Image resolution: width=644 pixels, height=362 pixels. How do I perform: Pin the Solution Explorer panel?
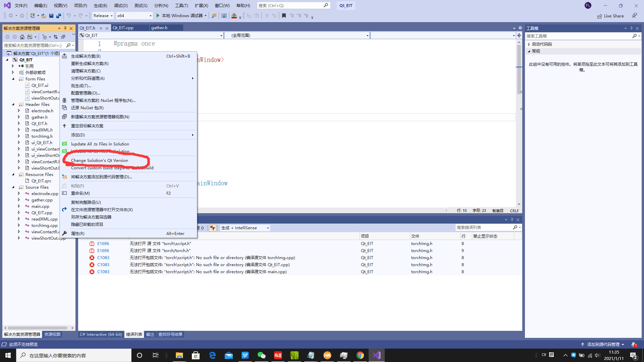pos(65,28)
